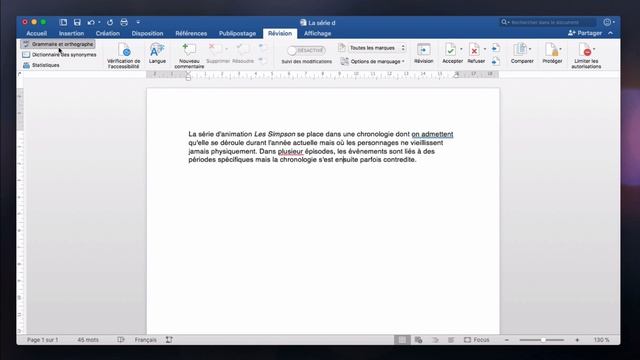Select Print Layout view icon
640x360 pixels.
click(x=402, y=340)
